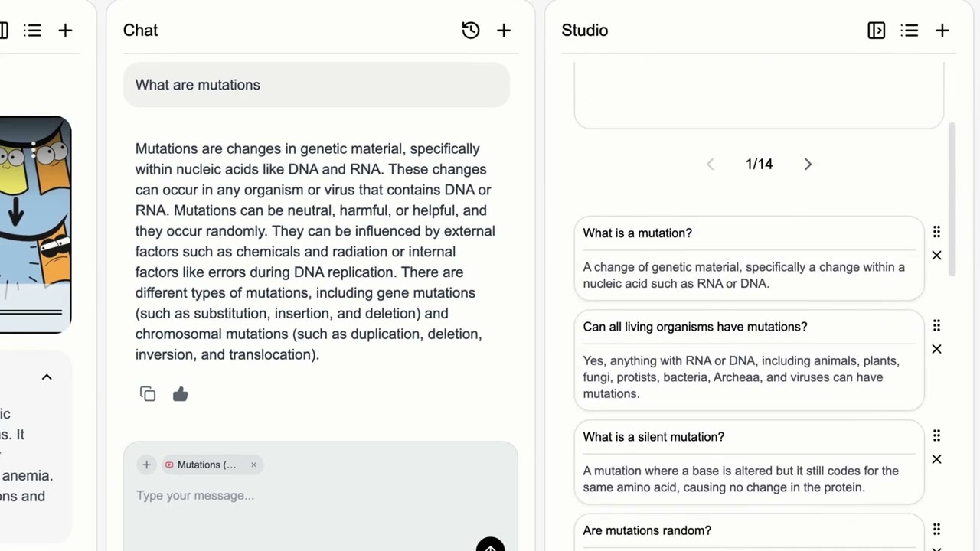Remove Mutations source chip from message
This screenshot has height=551, width=980.
pyautogui.click(x=253, y=465)
